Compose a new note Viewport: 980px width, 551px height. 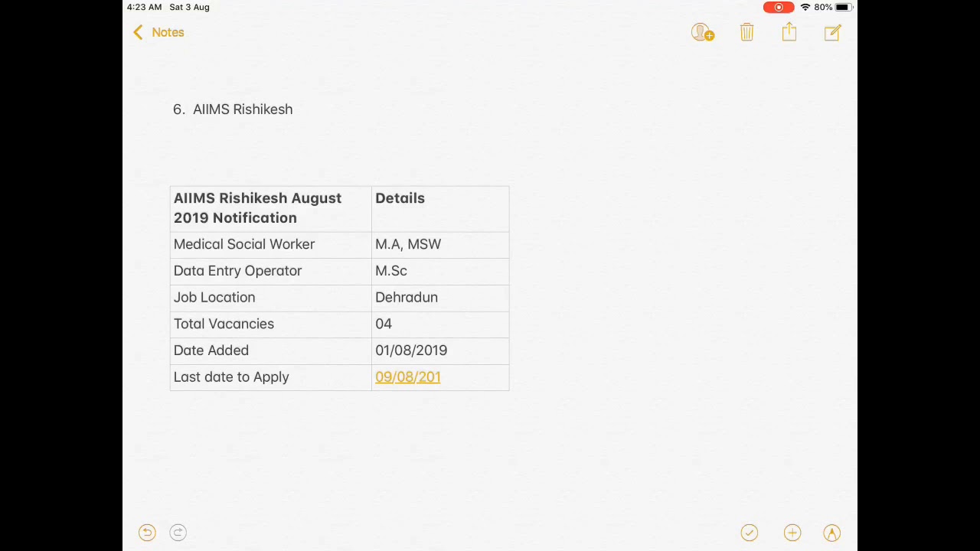[832, 32]
